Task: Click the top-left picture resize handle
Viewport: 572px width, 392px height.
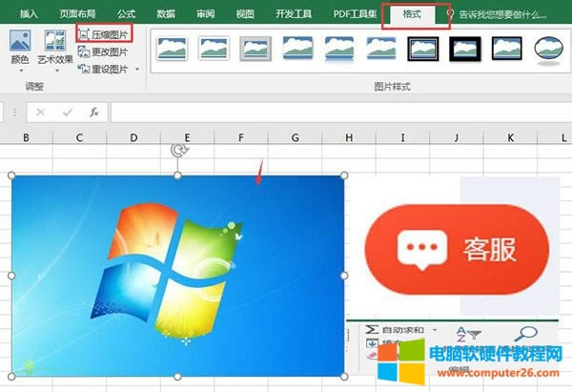Action: 11,175
